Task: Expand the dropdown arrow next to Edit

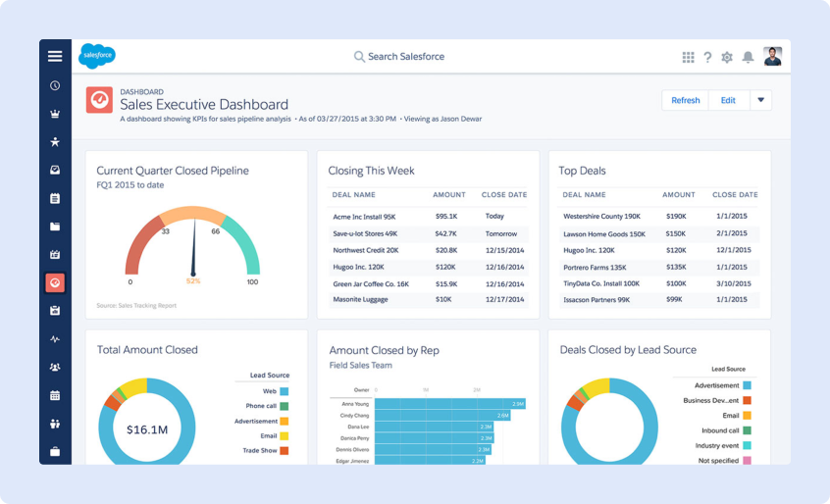Action: (760, 100)
